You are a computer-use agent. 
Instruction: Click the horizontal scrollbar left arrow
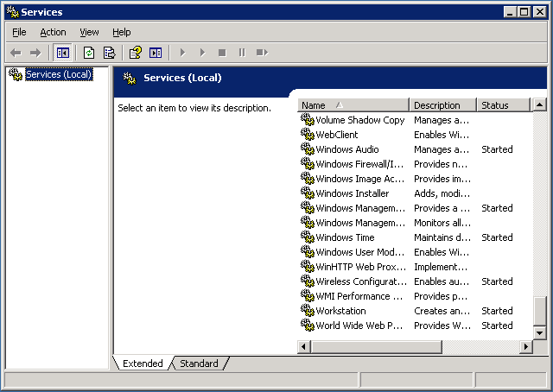point(304,347)
